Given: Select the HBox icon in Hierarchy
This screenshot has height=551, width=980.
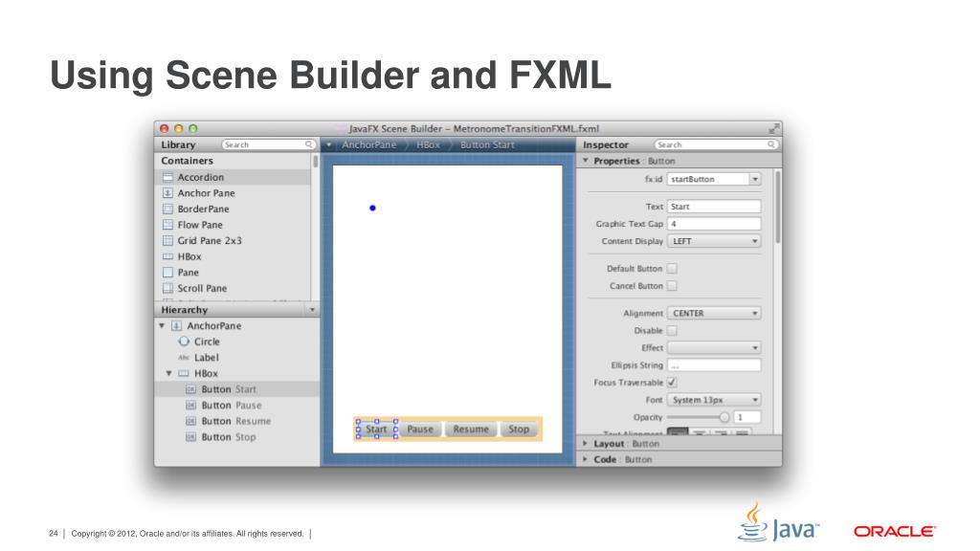Looking at the screenshot, I should tap(183, 374).
